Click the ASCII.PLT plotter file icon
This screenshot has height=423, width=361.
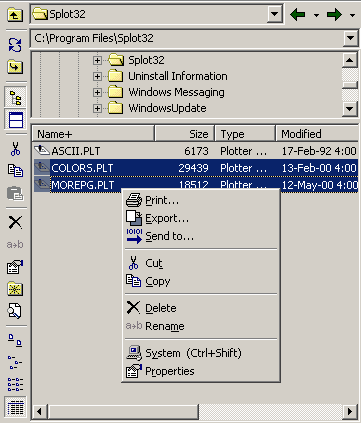point(42,151)
